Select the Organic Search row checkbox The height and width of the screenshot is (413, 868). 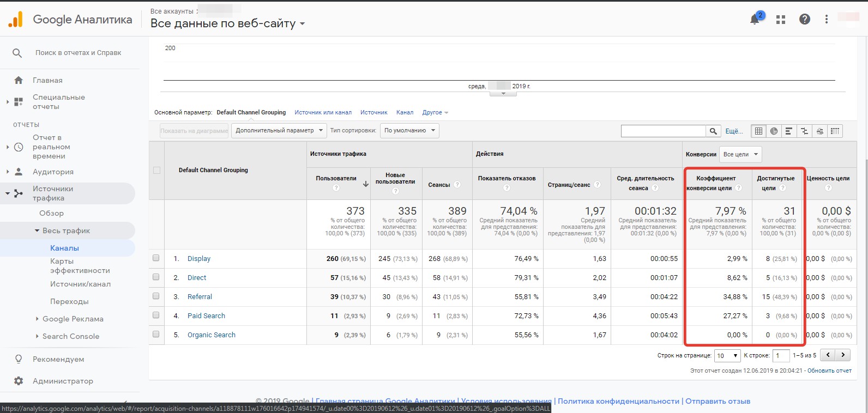tap(156, 335)
